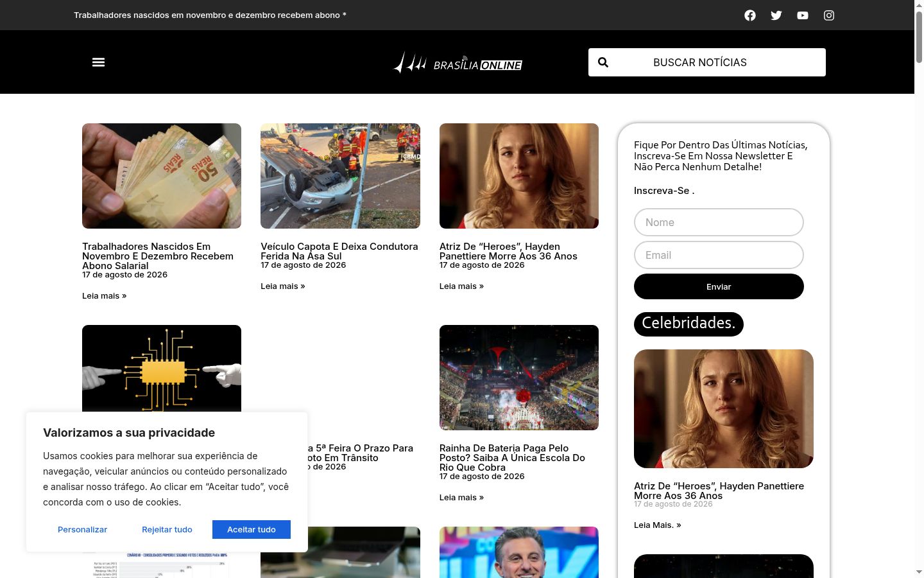Submit newsletter with Enviar button

pos(719,286)
